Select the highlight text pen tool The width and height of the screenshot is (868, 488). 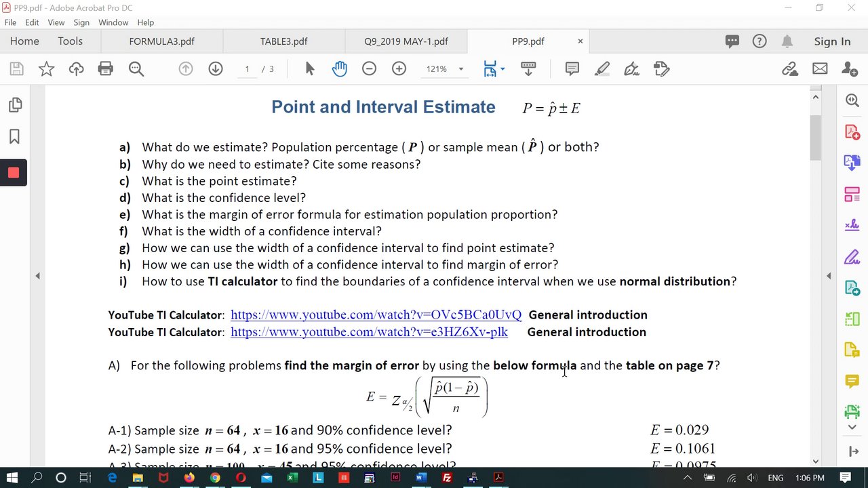[601, 68]
